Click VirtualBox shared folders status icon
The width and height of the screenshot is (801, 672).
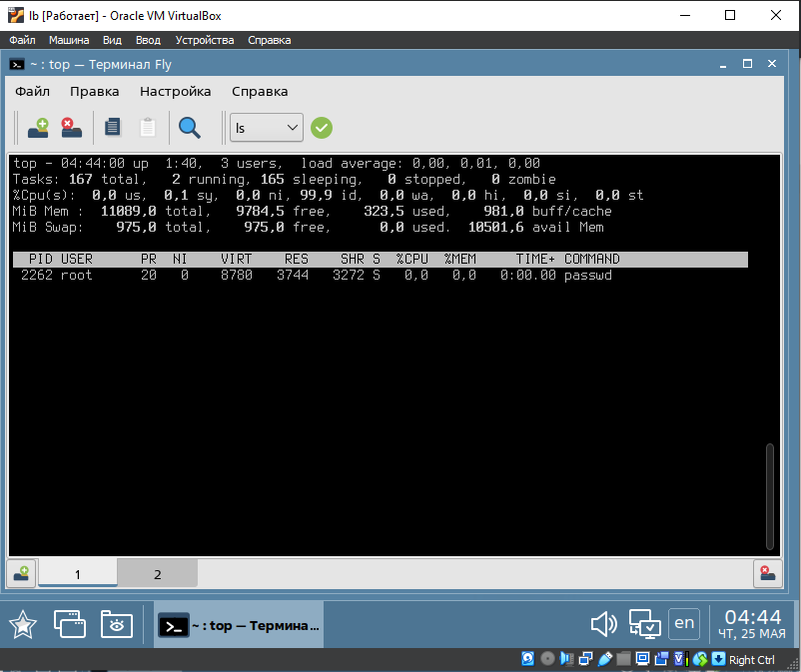[623, 659]
